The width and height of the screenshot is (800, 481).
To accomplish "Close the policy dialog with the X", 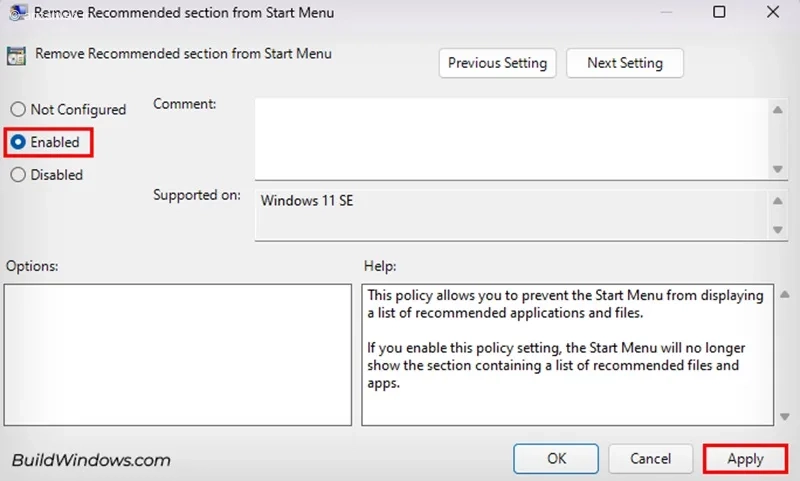I will pyautogui.click(x=773, y=13).
